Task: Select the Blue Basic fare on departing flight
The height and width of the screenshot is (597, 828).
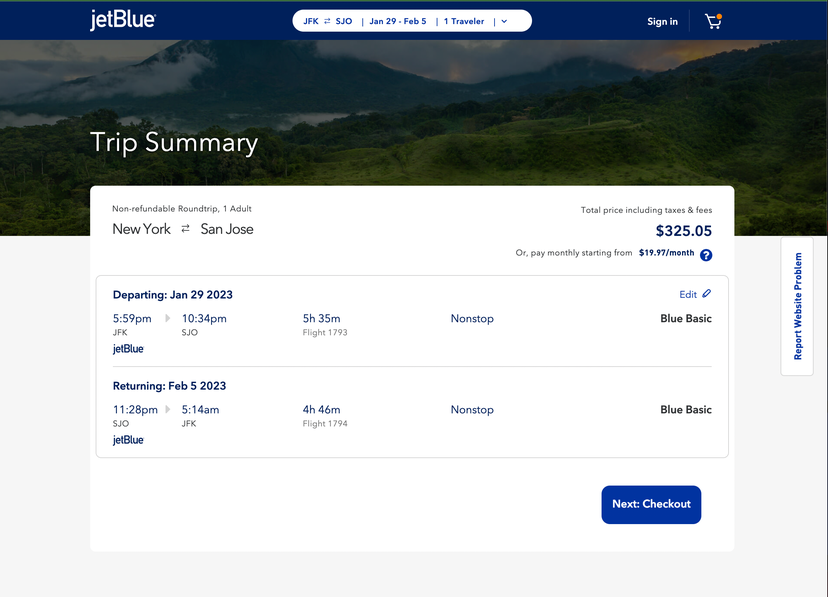Action: point(685,318)
